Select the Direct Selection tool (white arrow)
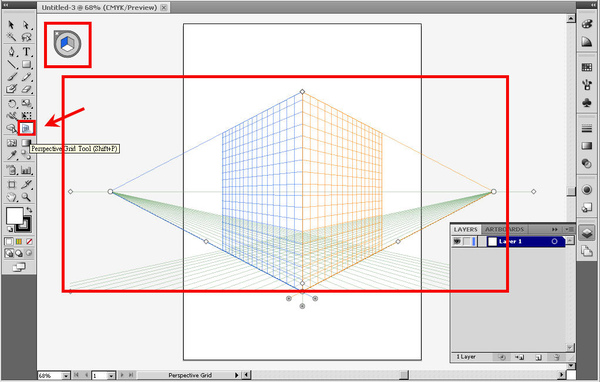Screen dimensions: 600x382 pos(26,25)
